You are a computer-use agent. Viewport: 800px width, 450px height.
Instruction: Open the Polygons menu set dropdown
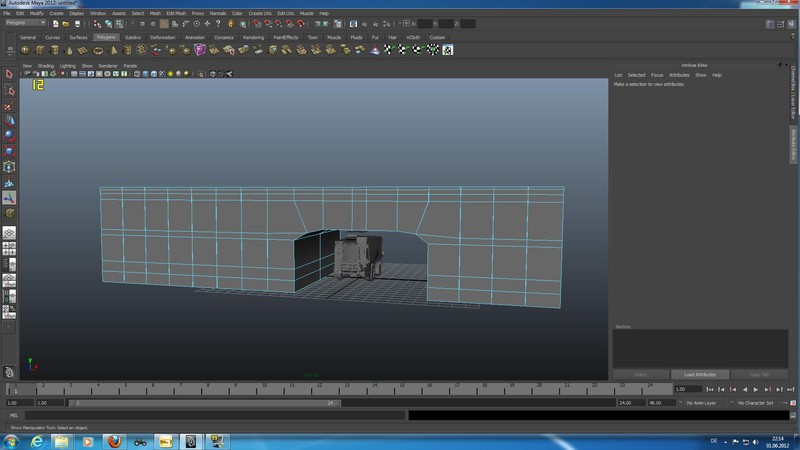click(26, 23)
